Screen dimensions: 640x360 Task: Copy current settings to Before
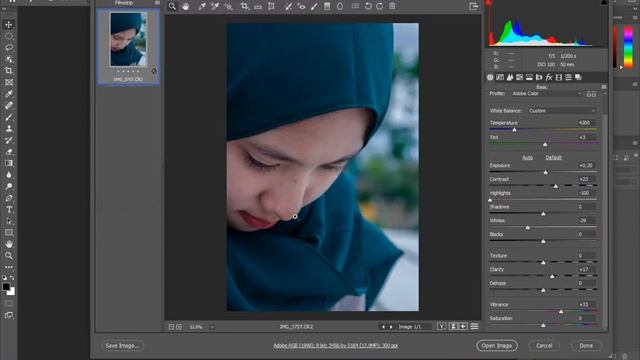[464, 326]
